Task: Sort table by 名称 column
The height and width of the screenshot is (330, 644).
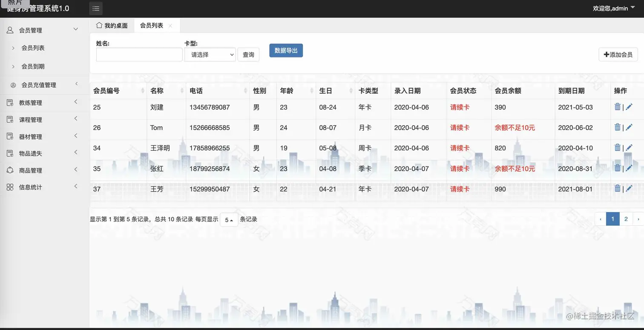Action: tap(181, 91)
